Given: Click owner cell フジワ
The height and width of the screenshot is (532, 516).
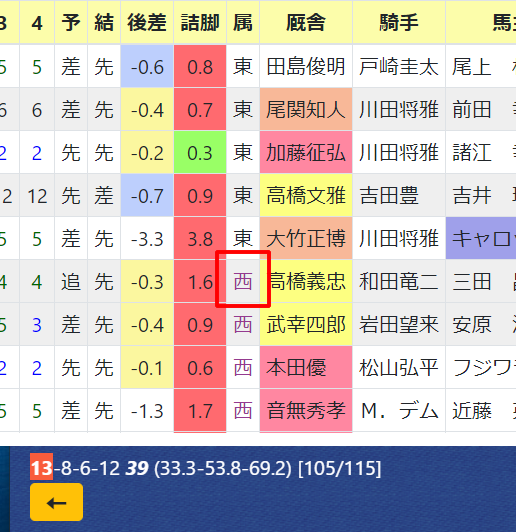Looking at the screenshot, I should [481, 368].
